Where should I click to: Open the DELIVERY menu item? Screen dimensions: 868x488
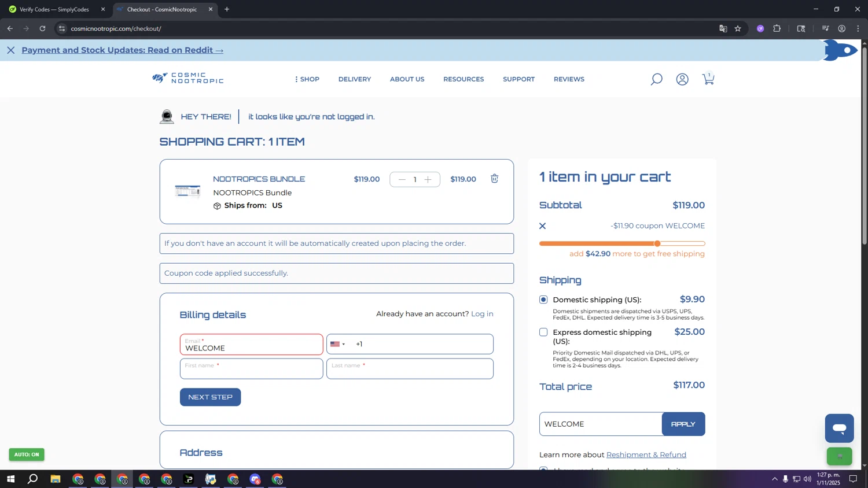[355, 79]
